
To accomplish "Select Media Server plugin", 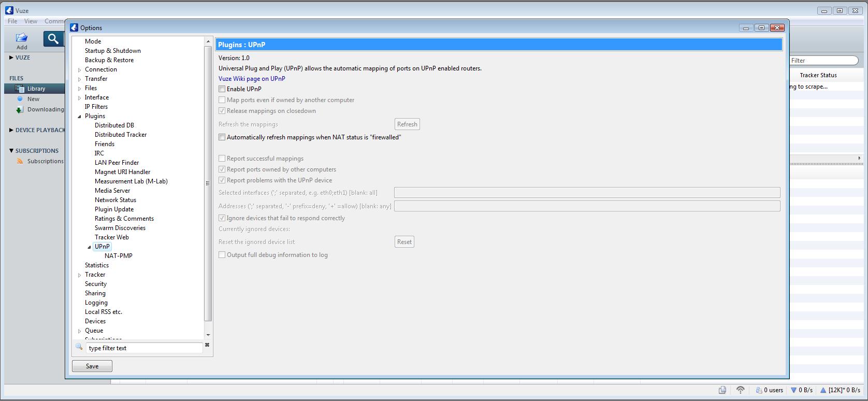I will point(112,191).
